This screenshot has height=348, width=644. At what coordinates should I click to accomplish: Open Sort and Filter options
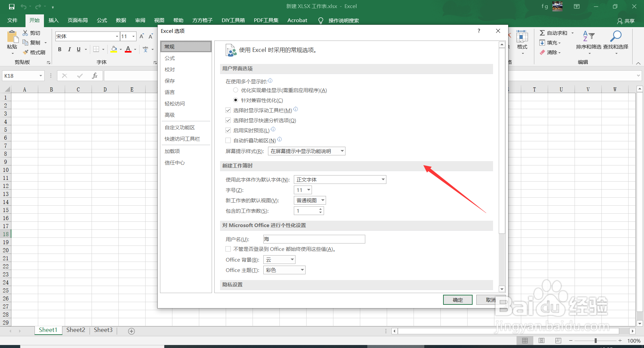pyautogui.click(x=589, y=42)
